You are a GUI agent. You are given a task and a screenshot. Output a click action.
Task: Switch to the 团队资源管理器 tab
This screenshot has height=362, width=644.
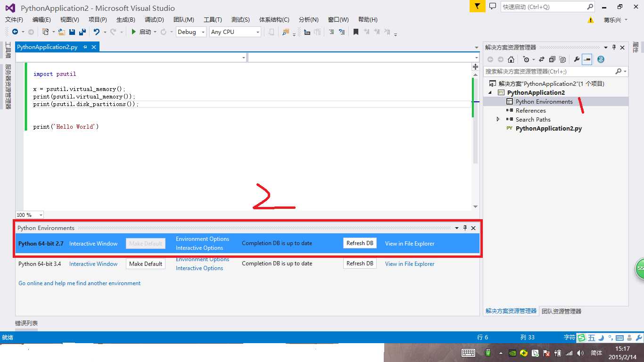561,311
